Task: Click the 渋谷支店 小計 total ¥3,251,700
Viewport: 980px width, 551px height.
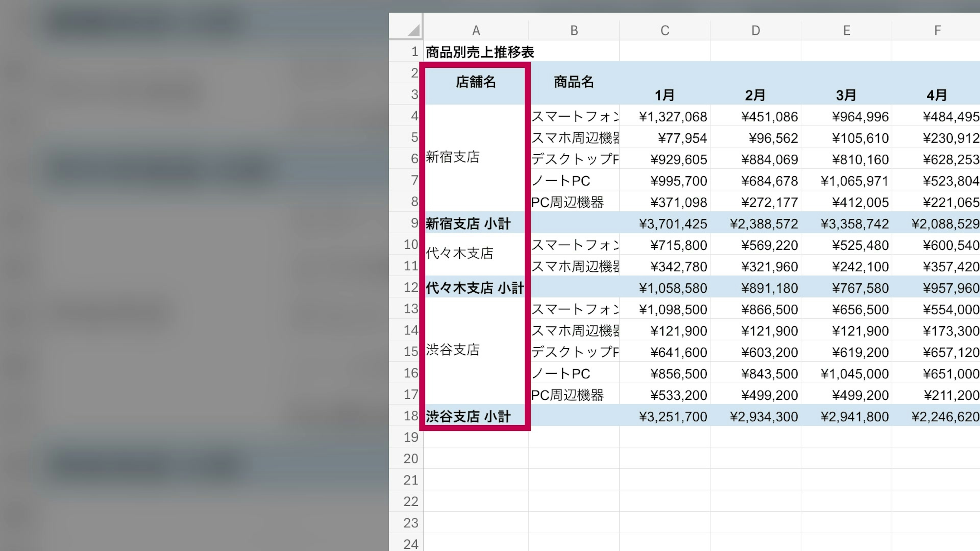Action: pyautogui.click(x=672, y=417)
